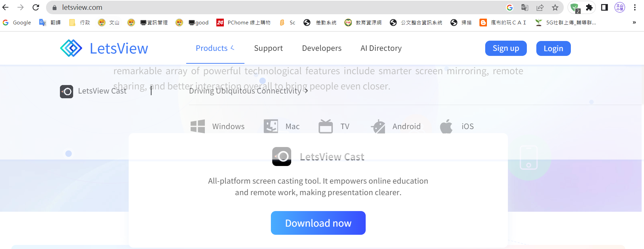
Task: Share this page using the share icon
Action: (540, 7)
